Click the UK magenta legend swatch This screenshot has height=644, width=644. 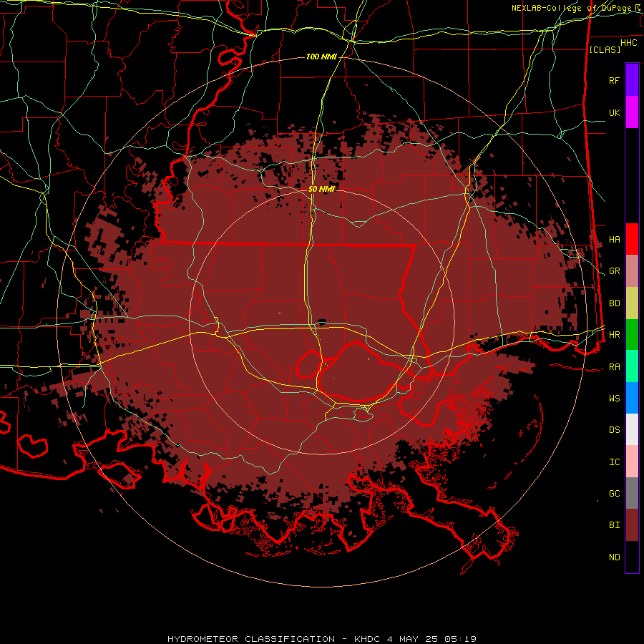click(x=632, y=112)
